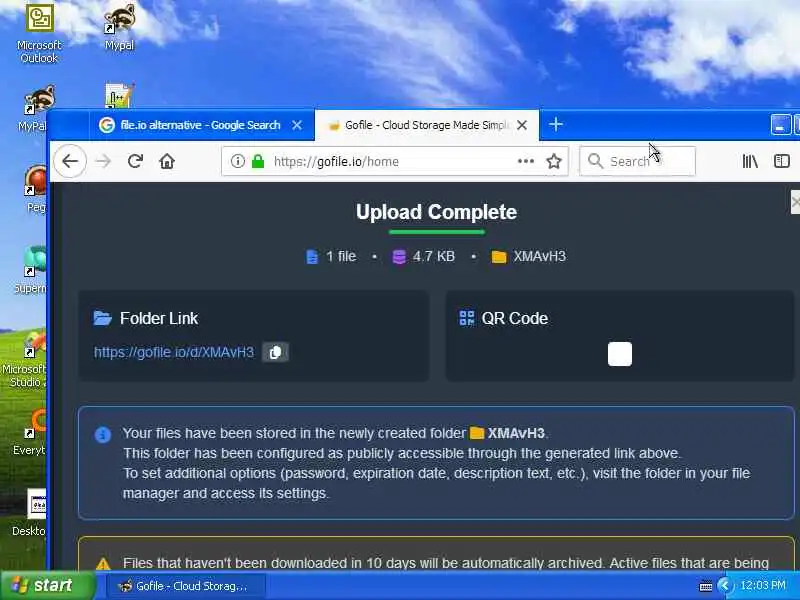Copy folder link with clipboard icon
The width and height of the screenshot is (800, 600).
[x=275, y=353]
